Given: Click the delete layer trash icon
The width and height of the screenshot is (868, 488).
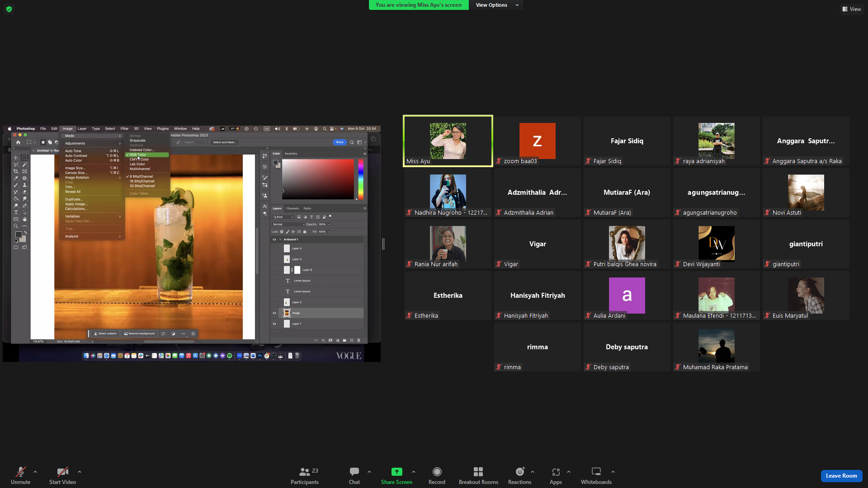Looking at the screenshot, I should [x=359, y=340].
